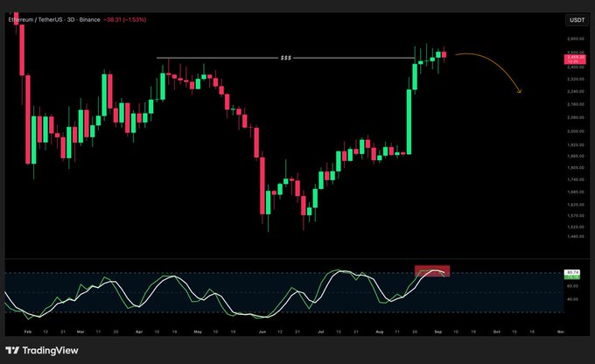Click the 1,485.00 price axis label

click(x=576, y=236)
